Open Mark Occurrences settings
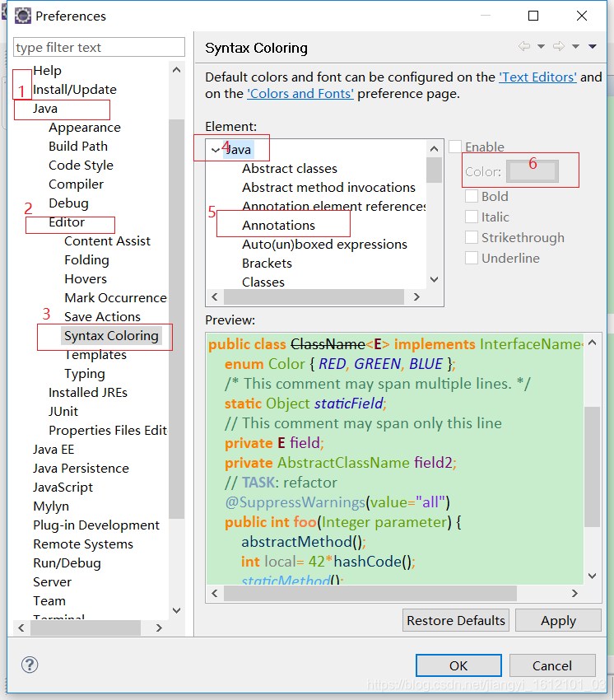This screenshot has width=614, height=700. point(115,298)
